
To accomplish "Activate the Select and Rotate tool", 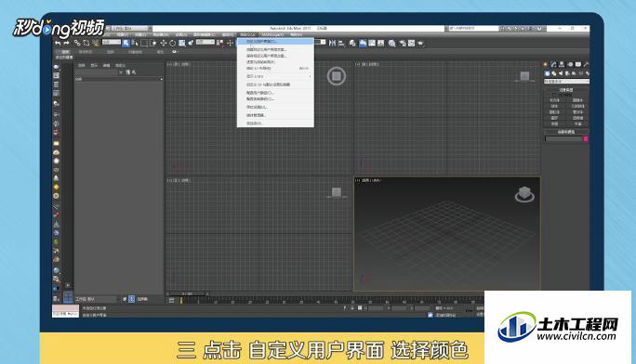I will point(172,43).
